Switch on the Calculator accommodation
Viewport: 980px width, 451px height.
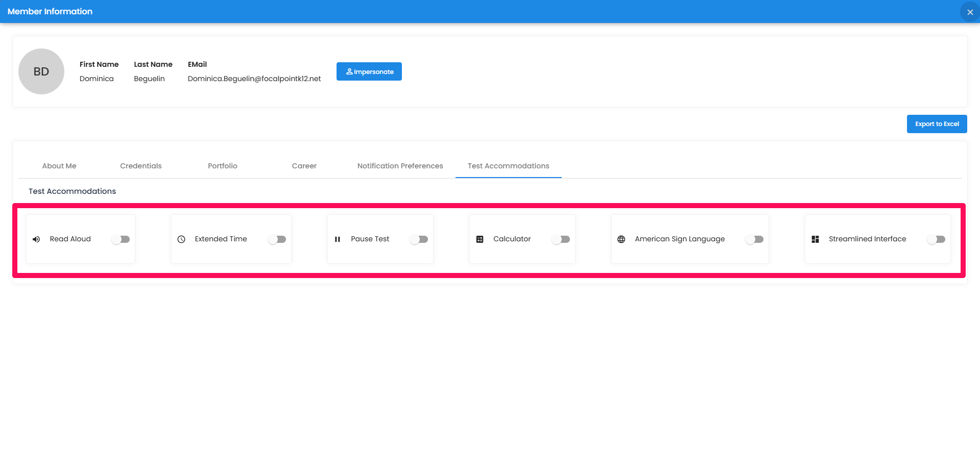tap(561, 239)
